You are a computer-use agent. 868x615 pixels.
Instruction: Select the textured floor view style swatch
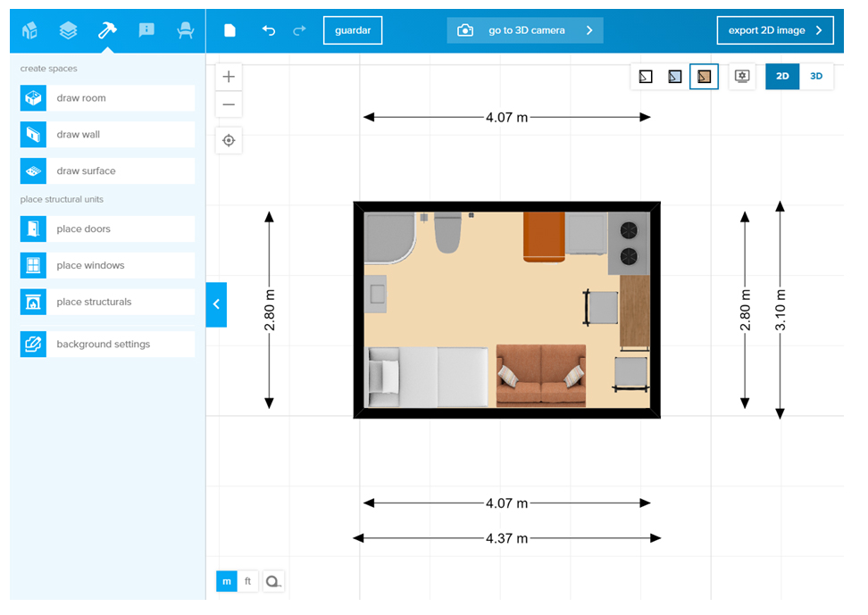click(704, 77)
